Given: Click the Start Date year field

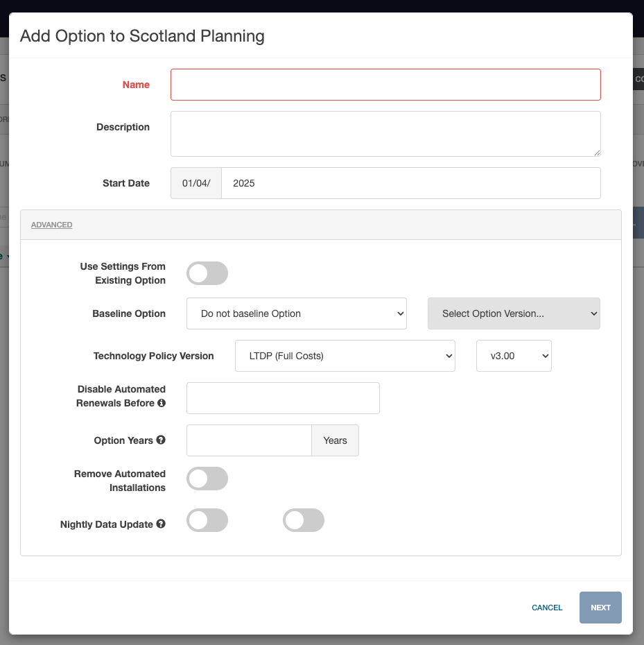Looking at the screenshot, I should (x=411, y=182).
